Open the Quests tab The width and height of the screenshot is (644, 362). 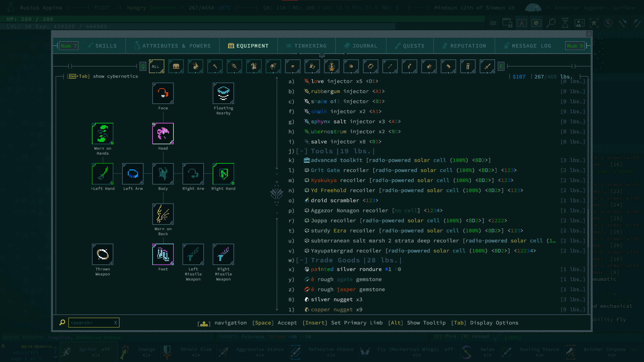pos(410,46)
